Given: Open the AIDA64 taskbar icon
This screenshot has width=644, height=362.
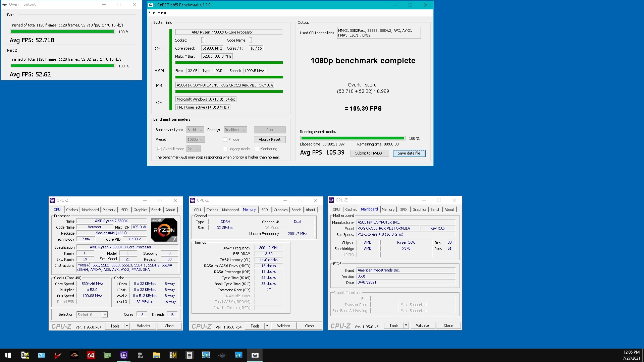Looking at the screenshot, I should tap(91, 355).
